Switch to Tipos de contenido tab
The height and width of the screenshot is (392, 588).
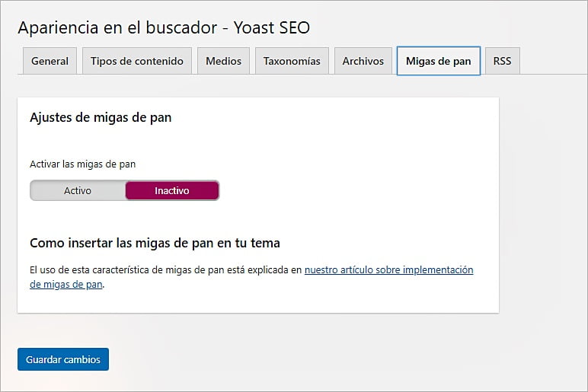pyautogui.click(x=137, y=61)
